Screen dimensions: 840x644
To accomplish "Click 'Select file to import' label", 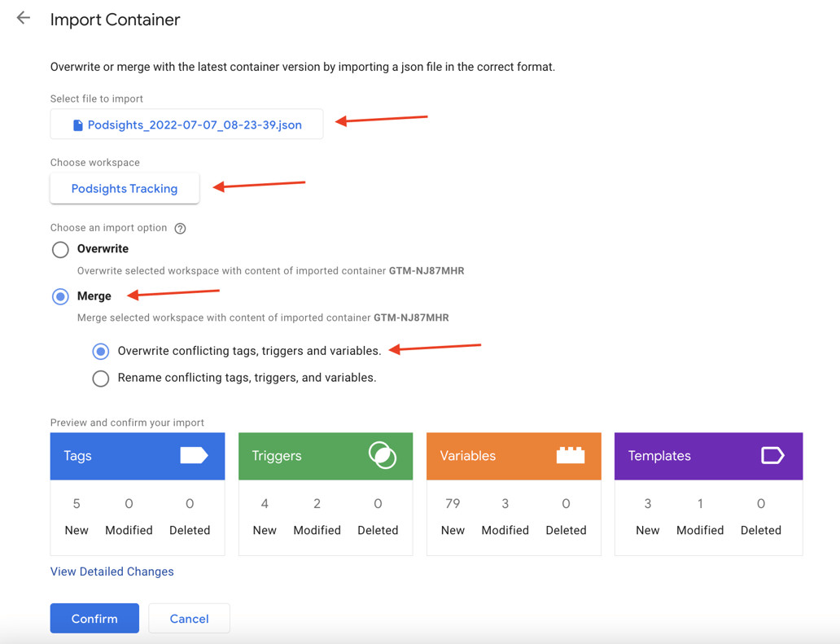I will [96, 99].
